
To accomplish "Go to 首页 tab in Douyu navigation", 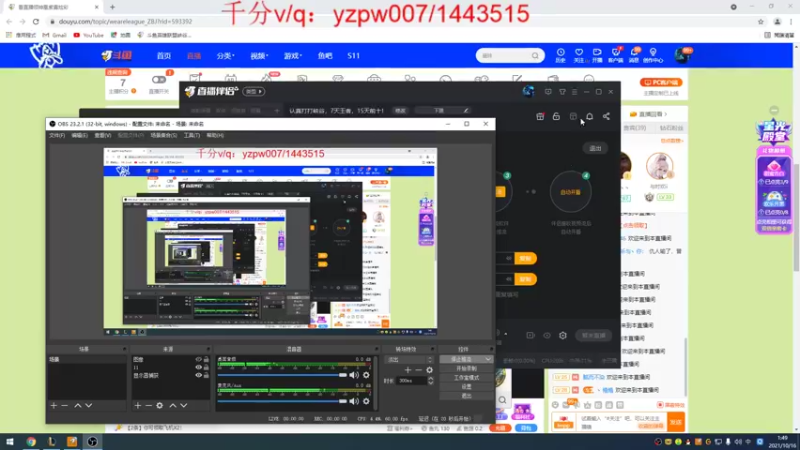I will coord(164,56).
